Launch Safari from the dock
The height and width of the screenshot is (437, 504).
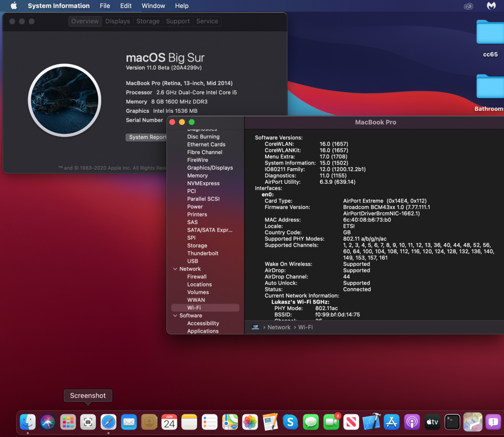(x=109, y=422)
